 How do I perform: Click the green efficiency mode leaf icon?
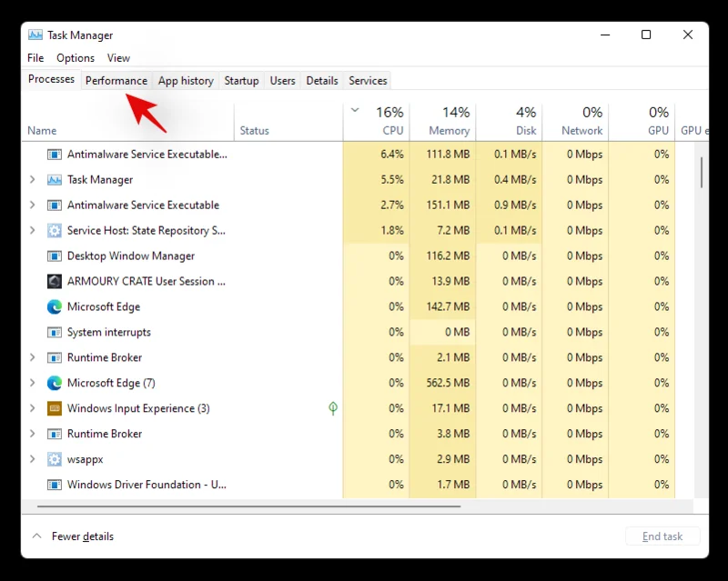(x=332, y=408)
